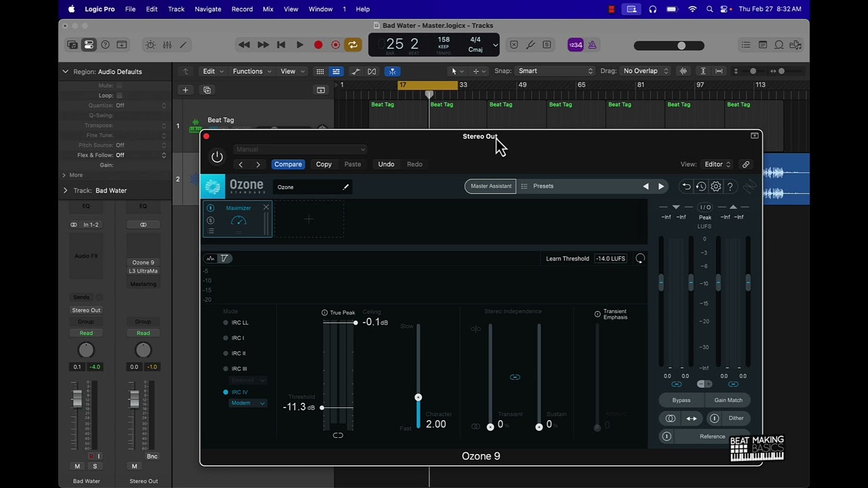Start playback in Logic transport
The height and width of the screenshot is (488, 868).
coord(300,45)
